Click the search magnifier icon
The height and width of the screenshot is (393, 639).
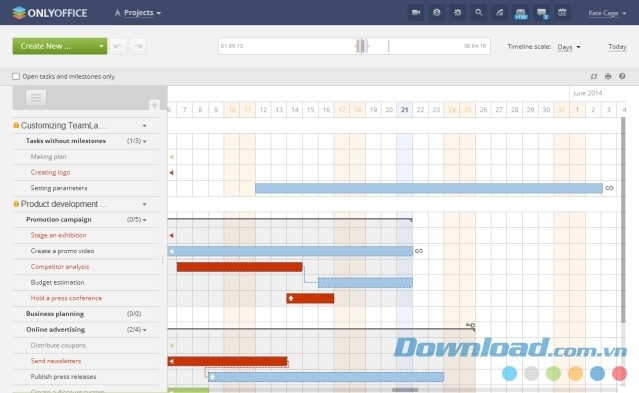tap(479, 13)
